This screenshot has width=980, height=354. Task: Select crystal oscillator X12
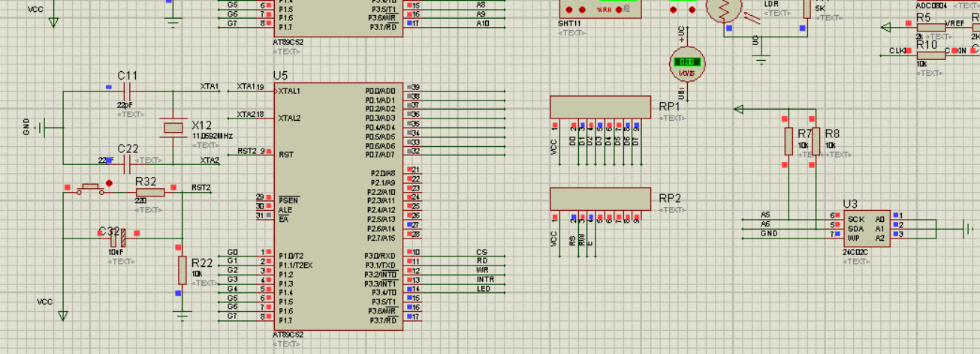(173, 127)
